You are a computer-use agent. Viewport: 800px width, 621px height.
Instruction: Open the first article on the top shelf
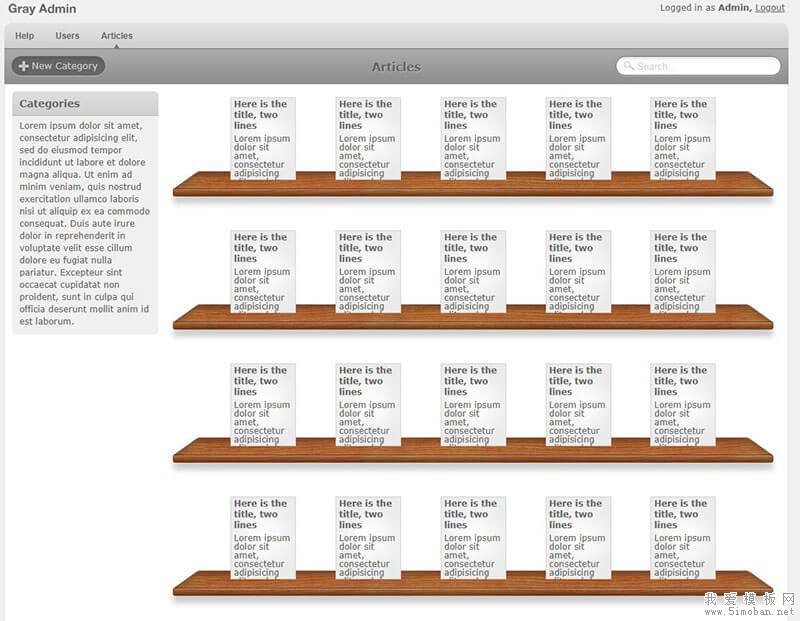pyautogui.click(x=263, y=138)
